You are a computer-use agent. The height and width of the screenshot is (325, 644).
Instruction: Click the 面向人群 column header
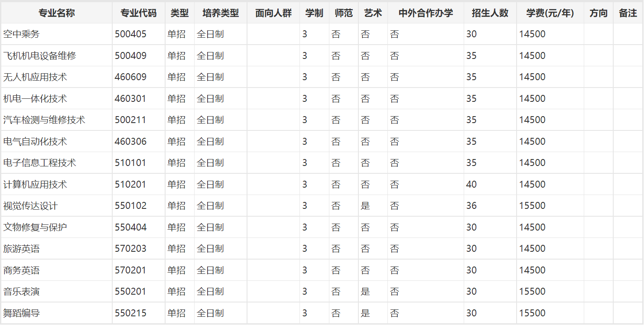273,13
